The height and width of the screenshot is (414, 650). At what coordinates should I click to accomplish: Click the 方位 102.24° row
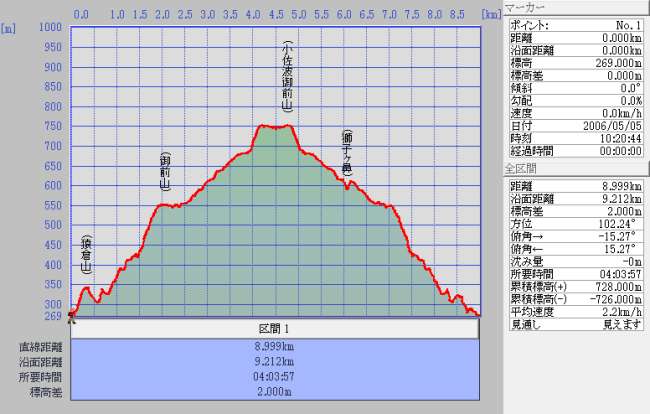point(575,225)
